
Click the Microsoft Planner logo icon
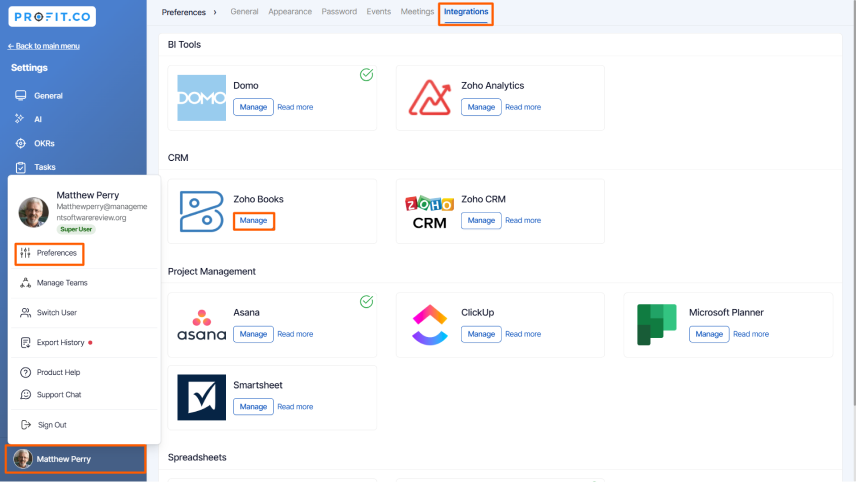click(657, 325)
